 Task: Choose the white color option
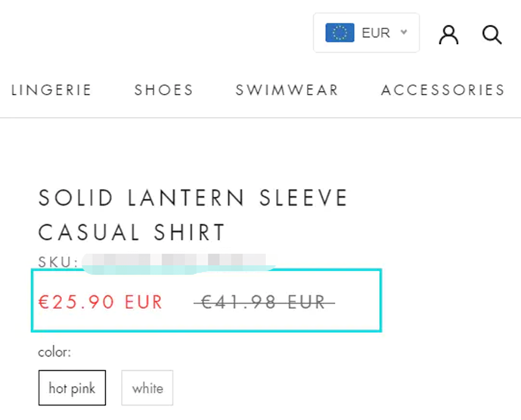click(147, 388)
